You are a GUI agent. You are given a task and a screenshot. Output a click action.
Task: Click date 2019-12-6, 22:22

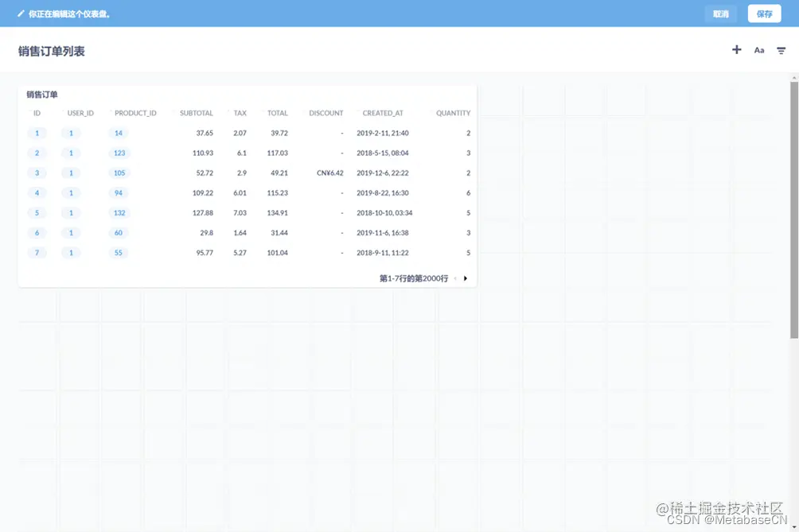point(383,173)
